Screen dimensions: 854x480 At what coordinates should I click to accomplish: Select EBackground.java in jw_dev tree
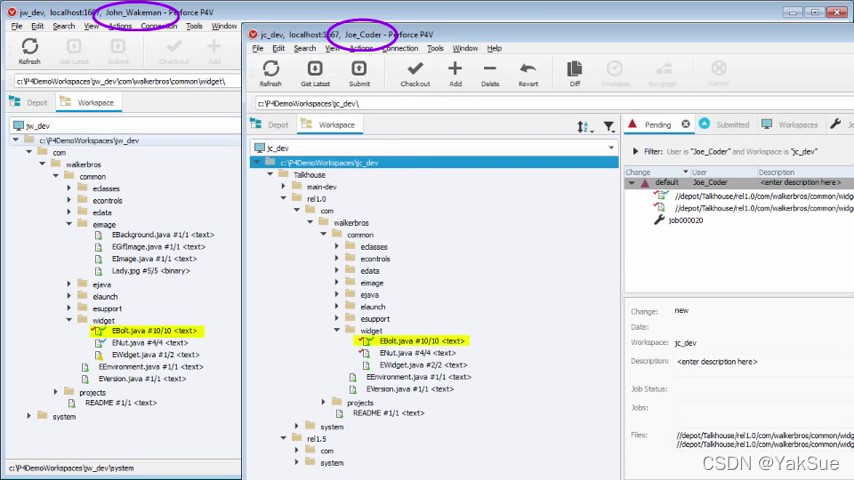pos(162,235)
